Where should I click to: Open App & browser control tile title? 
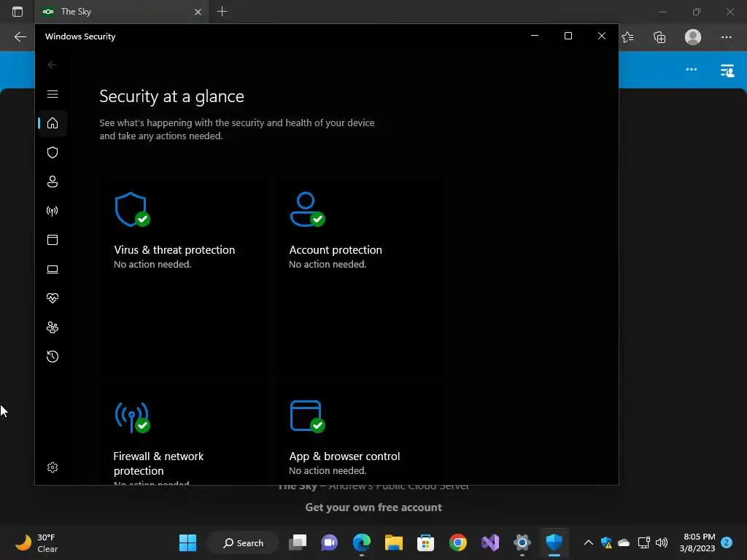coord(344,456)
